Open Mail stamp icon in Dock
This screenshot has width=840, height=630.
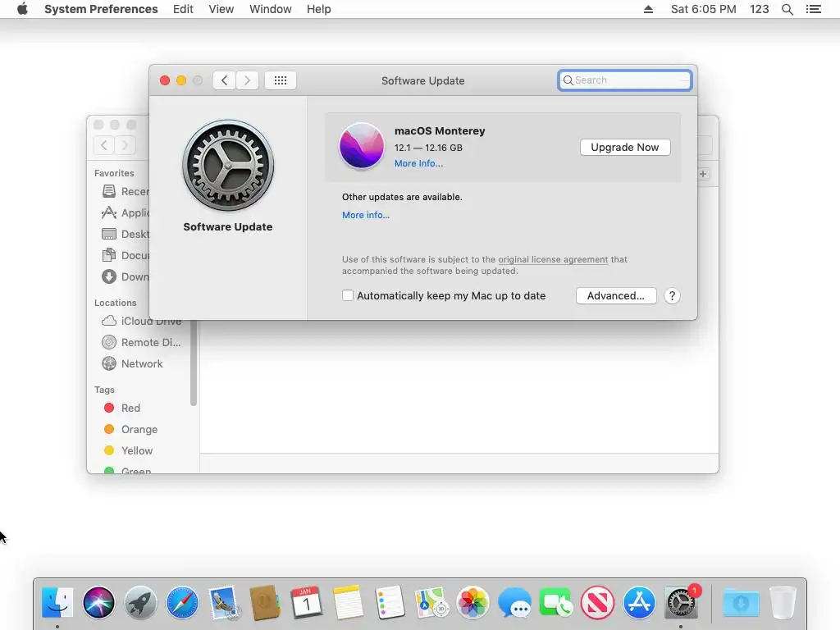tap(223, 603)
